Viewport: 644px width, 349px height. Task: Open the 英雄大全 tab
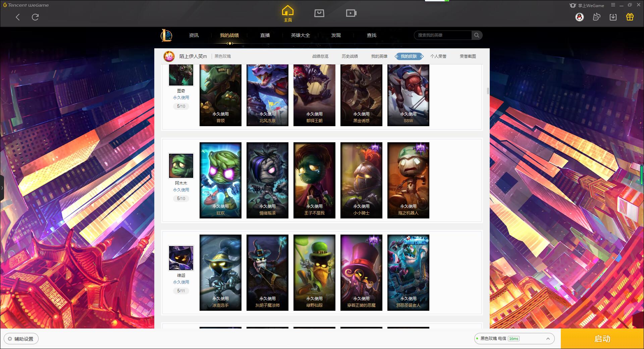(301, 35)
